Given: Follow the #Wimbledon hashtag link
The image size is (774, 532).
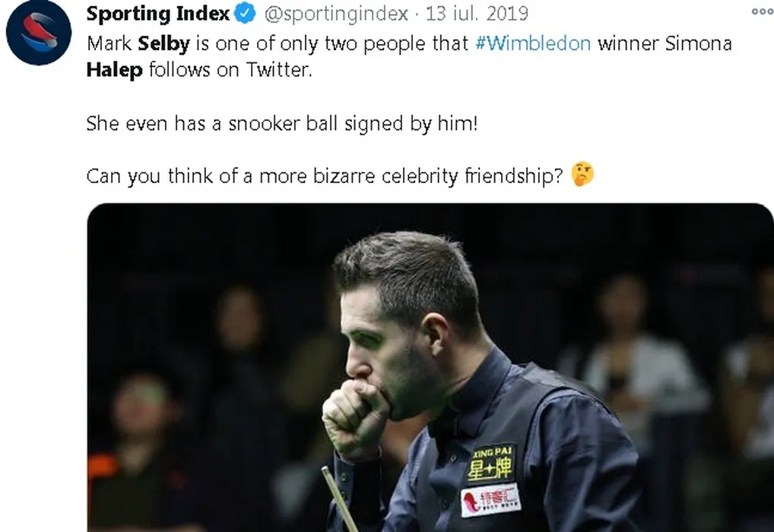Looking at the screenshot, I should coord(533,43).
